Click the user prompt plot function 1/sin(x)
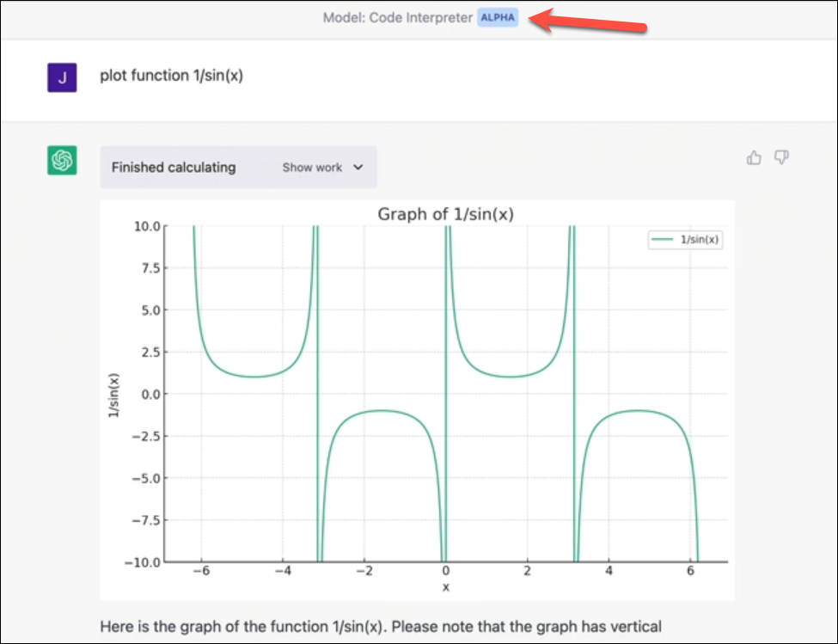 pos(172,76)
